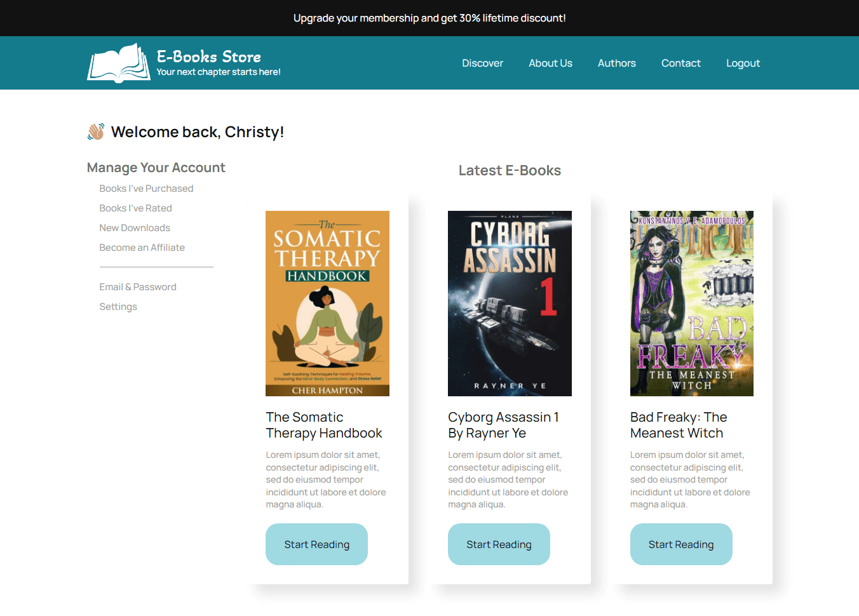Select Contact in the top navigation
Viewport: 859px width, 616px height.
[x=680, y=63]
